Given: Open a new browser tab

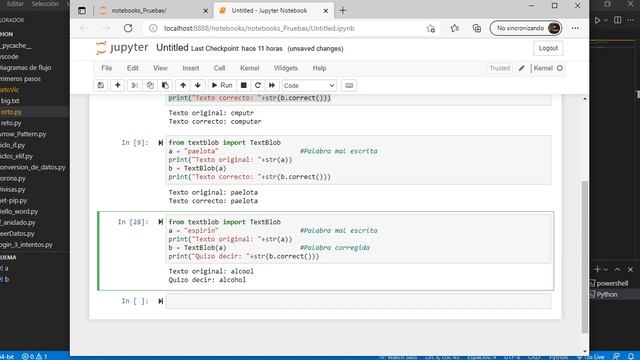Looking at the screenshot, I should coord(343,11).
